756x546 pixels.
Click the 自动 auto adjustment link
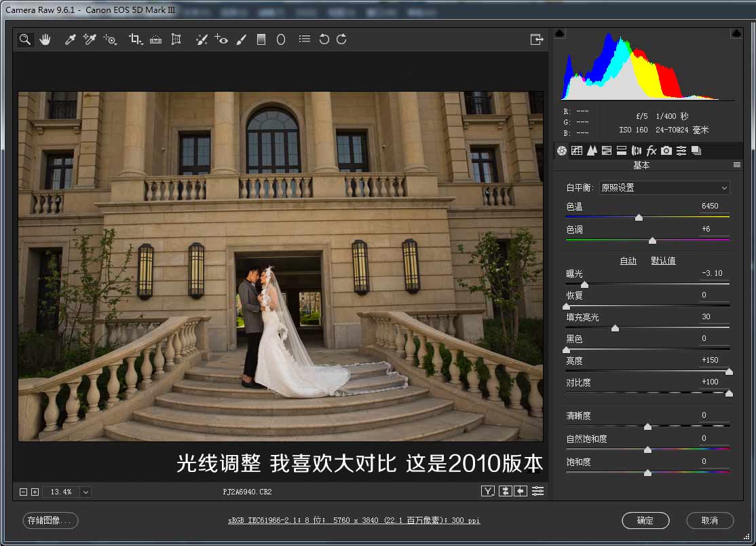click(x=628, y=260)
